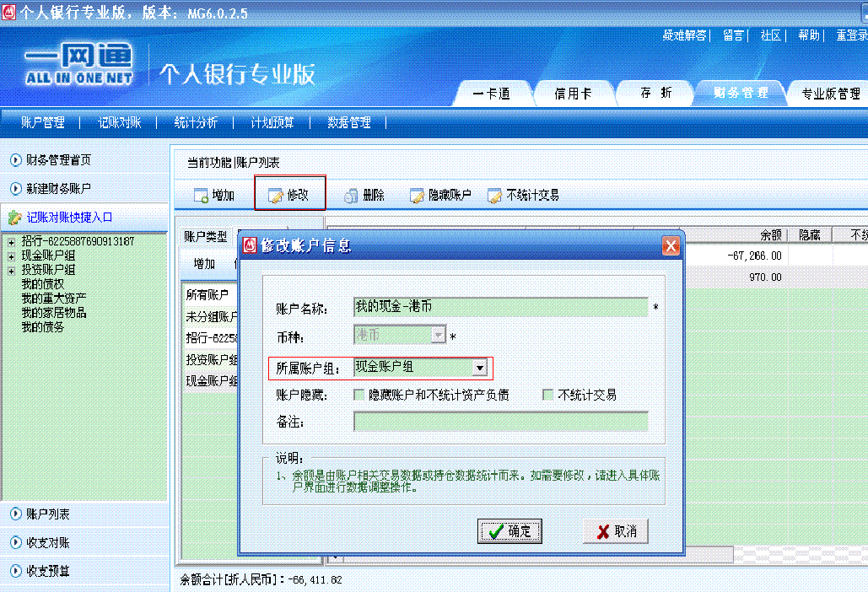This screenshot has width=868, height=592.
Task: Click the 删除 (Delete) toolbar icon
Action: tap(351, 196)
